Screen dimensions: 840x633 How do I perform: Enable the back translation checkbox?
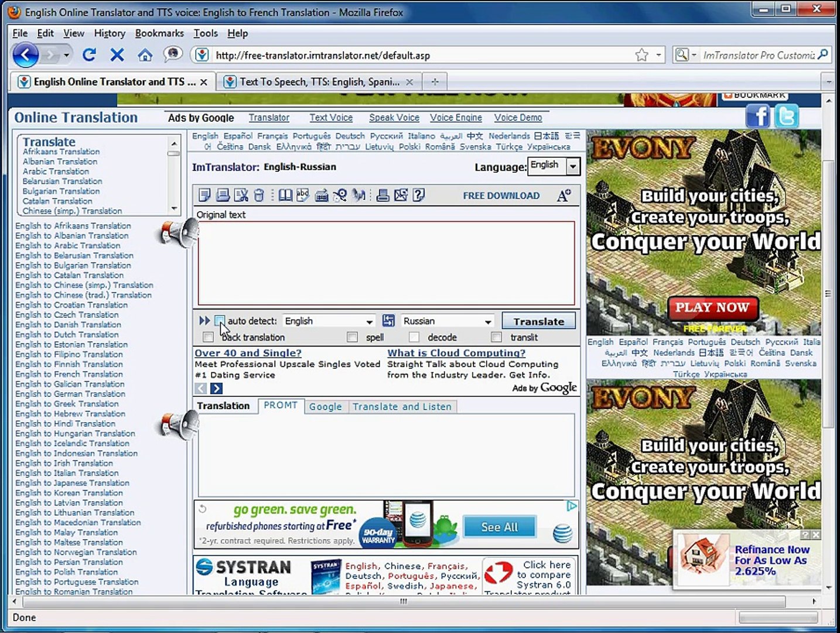click(208, 337)
